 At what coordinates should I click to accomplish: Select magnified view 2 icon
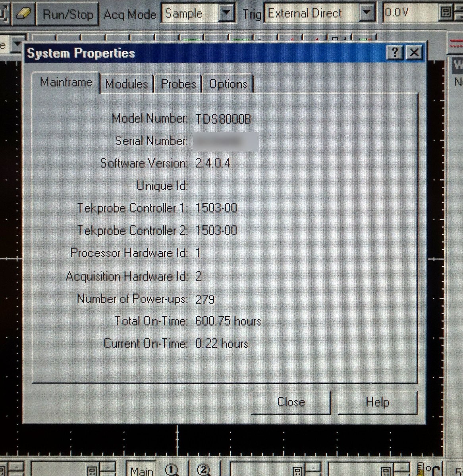pyautogui.click(x=203, y=470)
